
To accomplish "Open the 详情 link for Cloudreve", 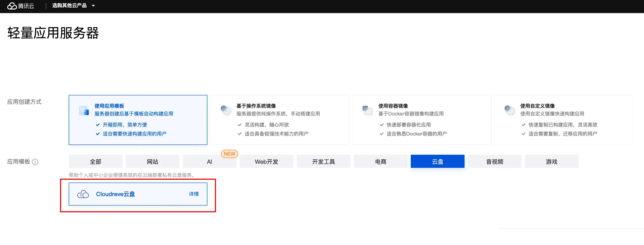I will 194,194.
